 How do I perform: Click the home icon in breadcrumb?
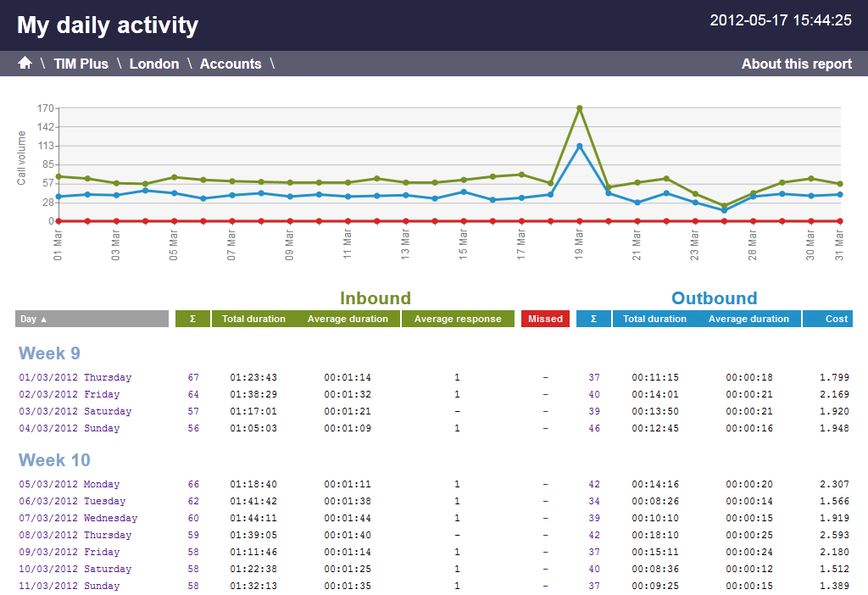tap(25, 64)
